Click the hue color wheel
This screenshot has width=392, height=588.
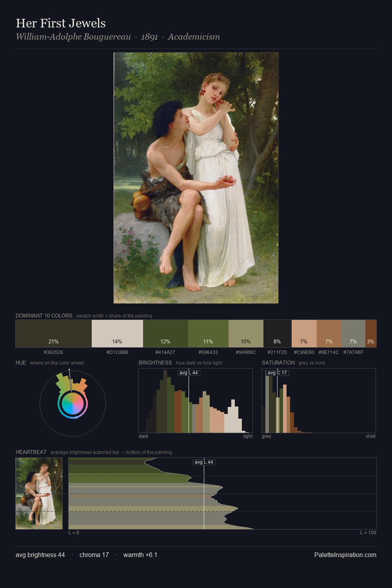[x=73, y=403]
